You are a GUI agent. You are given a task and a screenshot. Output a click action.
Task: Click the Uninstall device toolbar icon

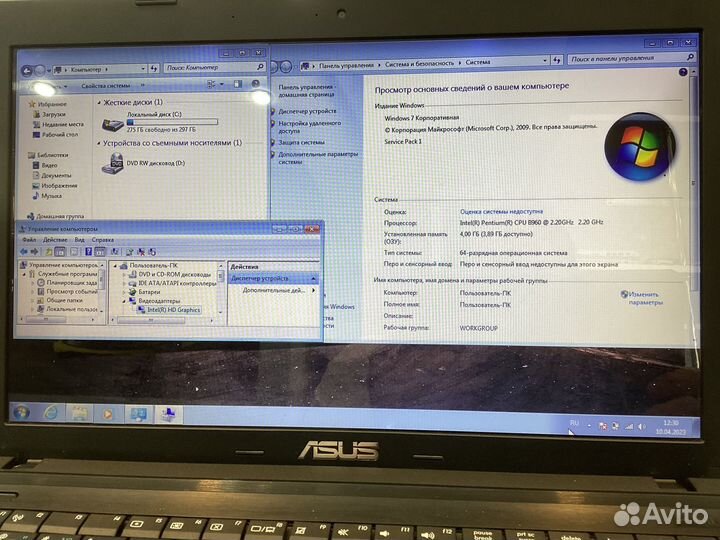click(x=152, y=252)
